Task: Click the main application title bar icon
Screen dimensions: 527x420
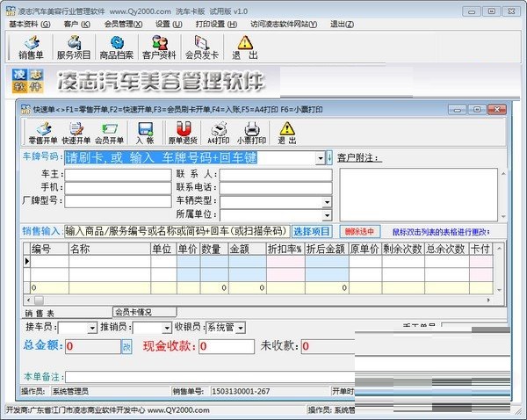Action: (x=11, y=11)
